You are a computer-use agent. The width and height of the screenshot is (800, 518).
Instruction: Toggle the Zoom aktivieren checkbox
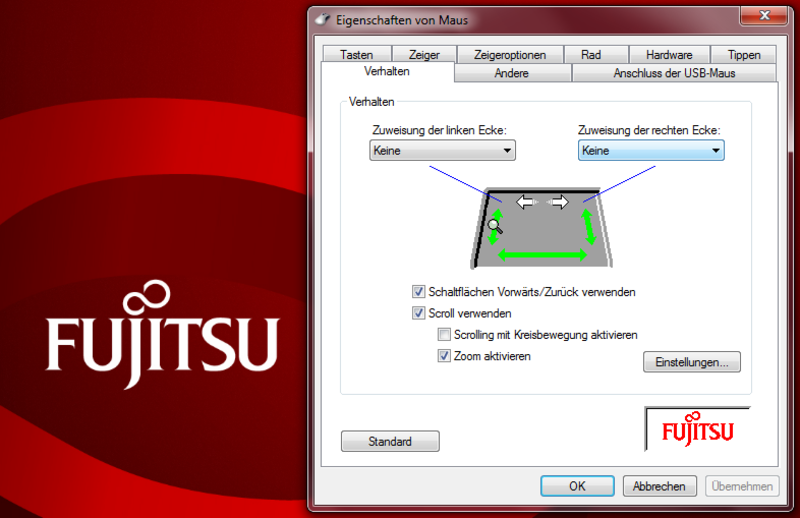click(x=444, y=356)
